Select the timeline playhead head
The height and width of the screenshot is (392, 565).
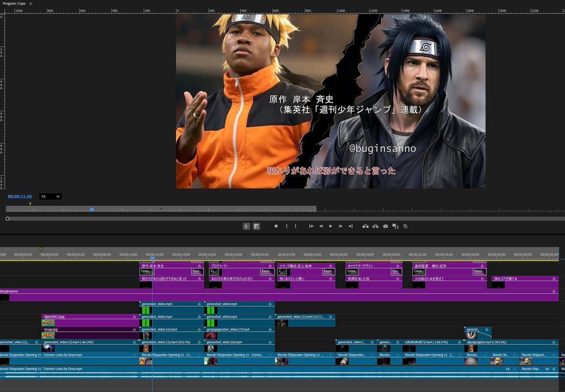[x=152, y=258]
